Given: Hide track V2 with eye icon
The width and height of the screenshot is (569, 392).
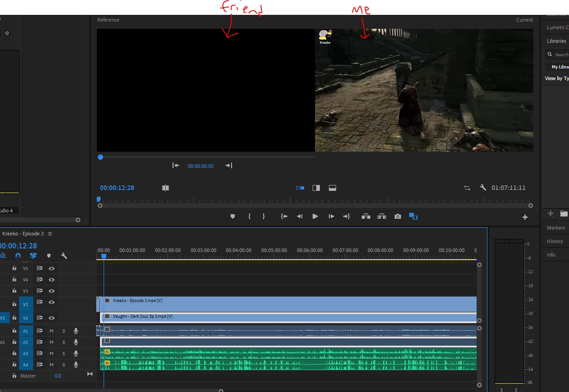Looking at the screenshot, I should 52,302.
